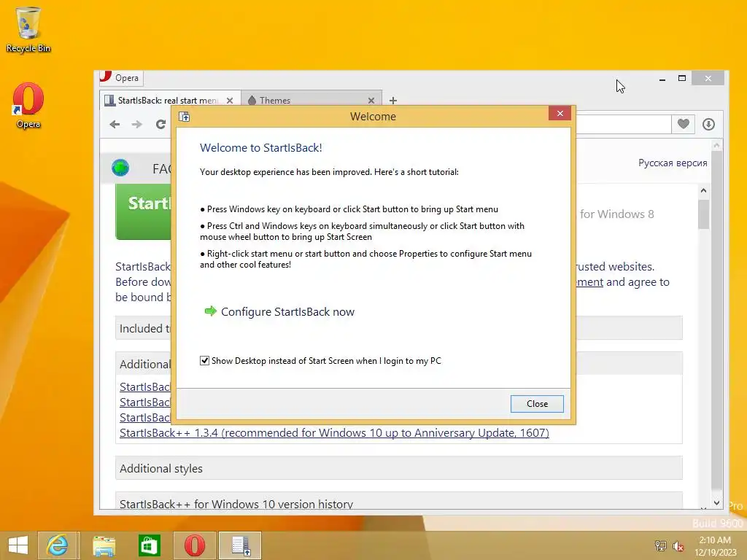The height and width of the screenshot is (560, 747).
Task: Open StartIsBack++ 1.3.4 download link
Action: [334, 433]
